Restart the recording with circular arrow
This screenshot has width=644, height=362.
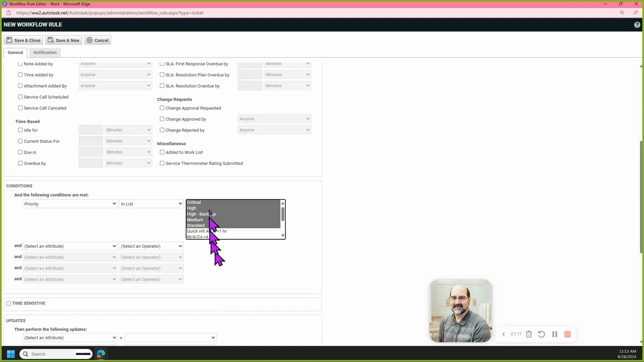pyautogui.click(x=541, y=334)
